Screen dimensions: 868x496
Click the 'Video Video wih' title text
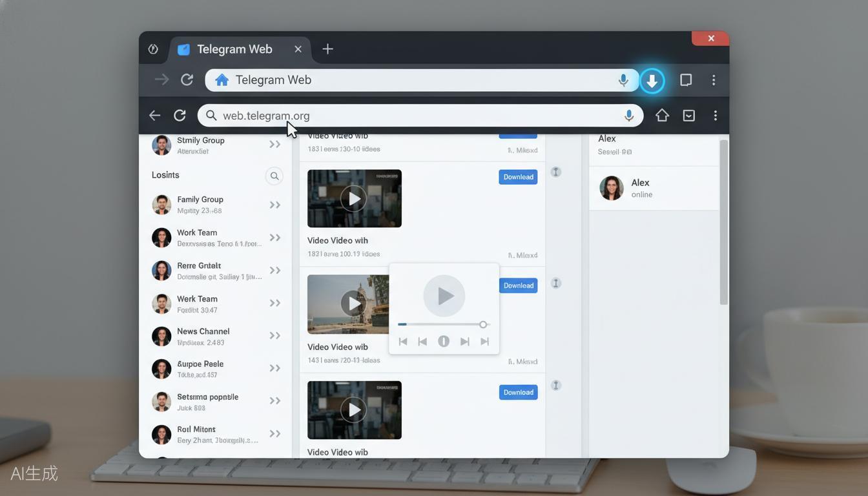click(338, 240)
